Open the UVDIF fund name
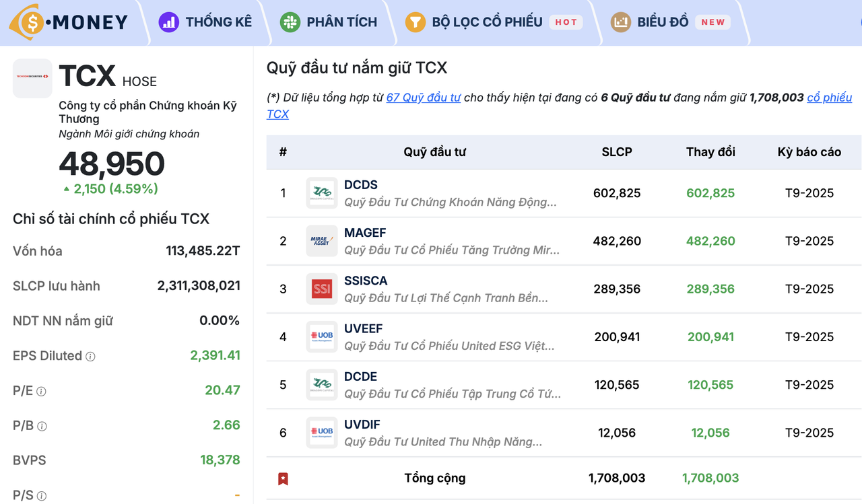Viewport: 862px width, 504px height. click(362, 425)
